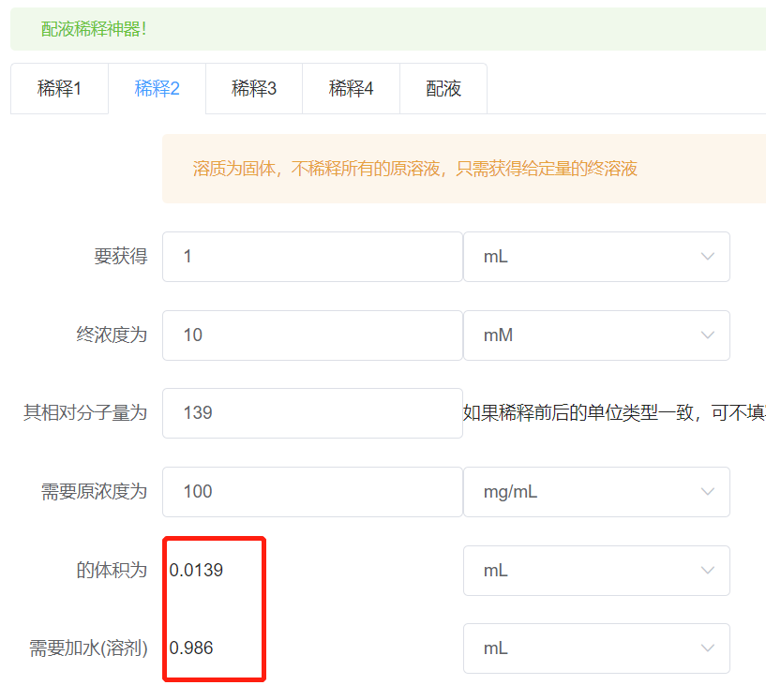
Task: Click the 需要原浓度为 input showing 100
Action: (312, 492)
